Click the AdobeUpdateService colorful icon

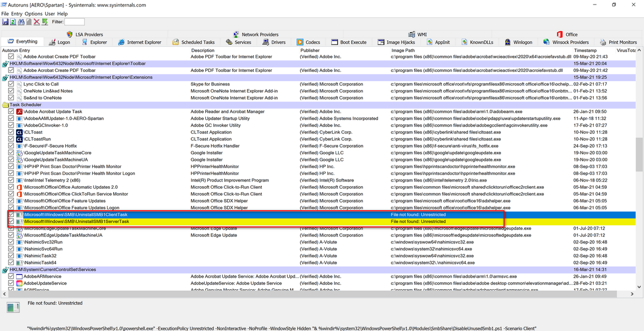(x=20, y=283)
